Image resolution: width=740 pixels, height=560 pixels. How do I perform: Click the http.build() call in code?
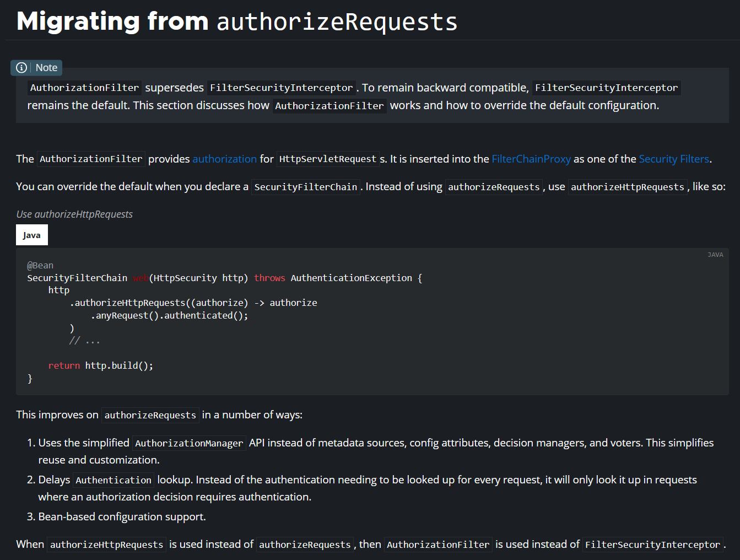click(x=119, y=366)
